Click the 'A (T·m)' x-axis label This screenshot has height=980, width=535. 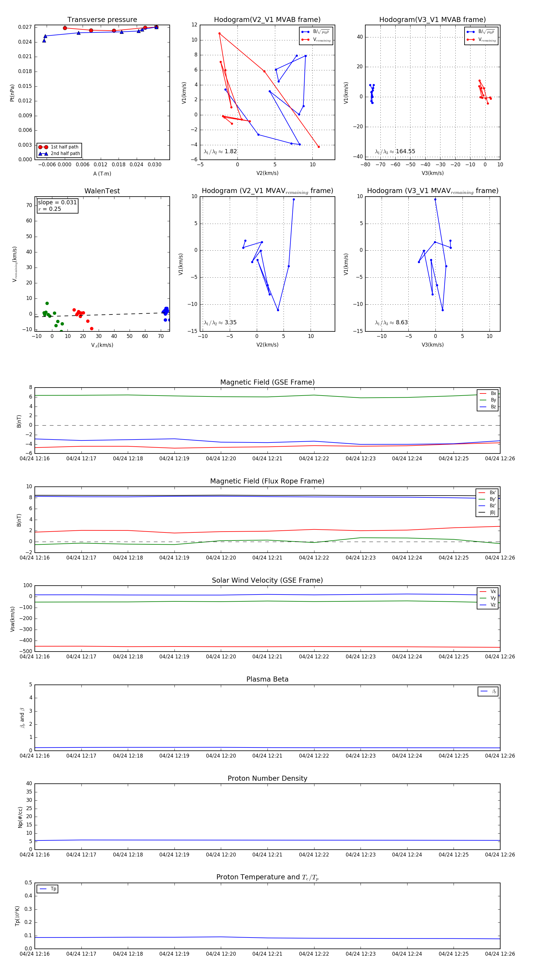[x=102, y=173]
